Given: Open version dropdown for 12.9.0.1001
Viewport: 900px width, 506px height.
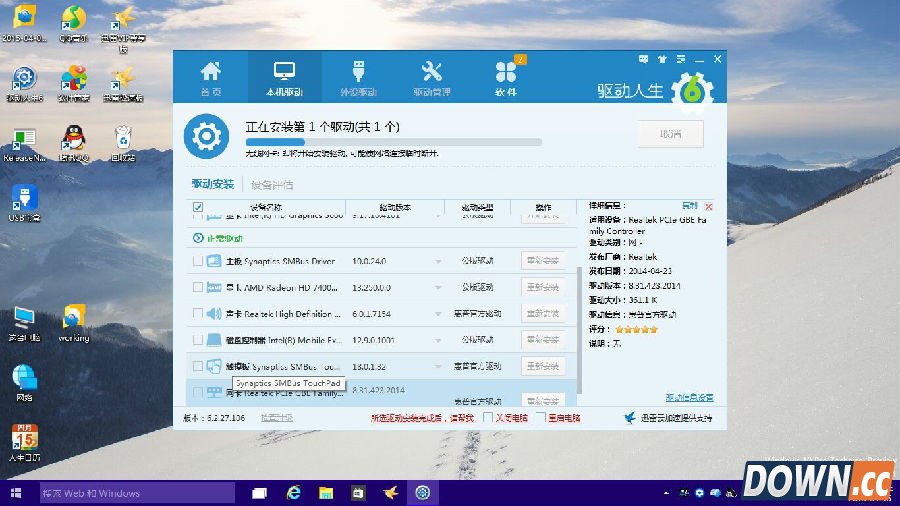Looking at the screenshot, I should [438, 340].
